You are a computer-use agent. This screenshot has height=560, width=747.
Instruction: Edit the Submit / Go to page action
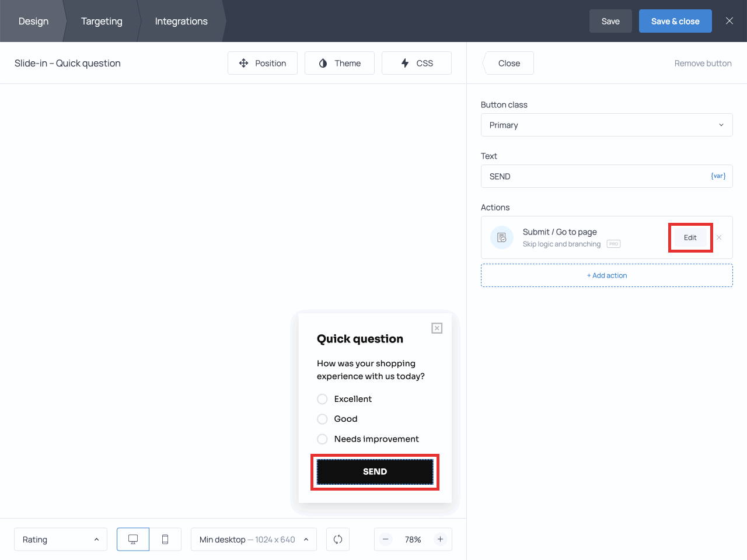coord(690,237)
